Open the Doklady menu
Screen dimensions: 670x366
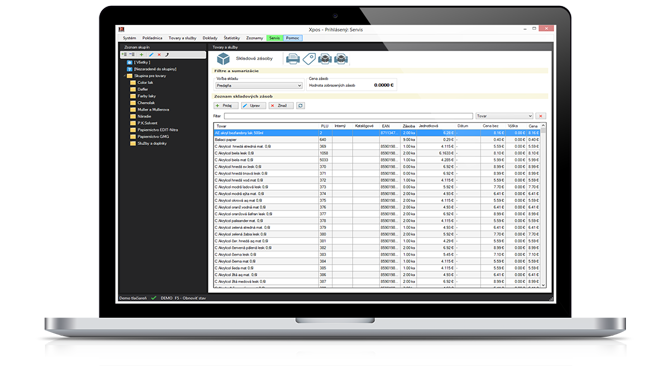210,38
